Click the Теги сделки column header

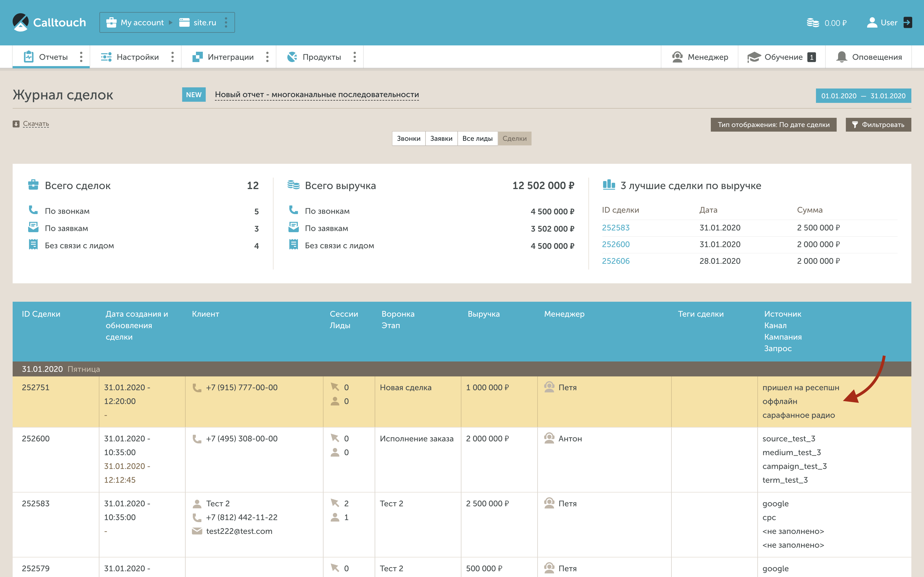pos(700,314)
